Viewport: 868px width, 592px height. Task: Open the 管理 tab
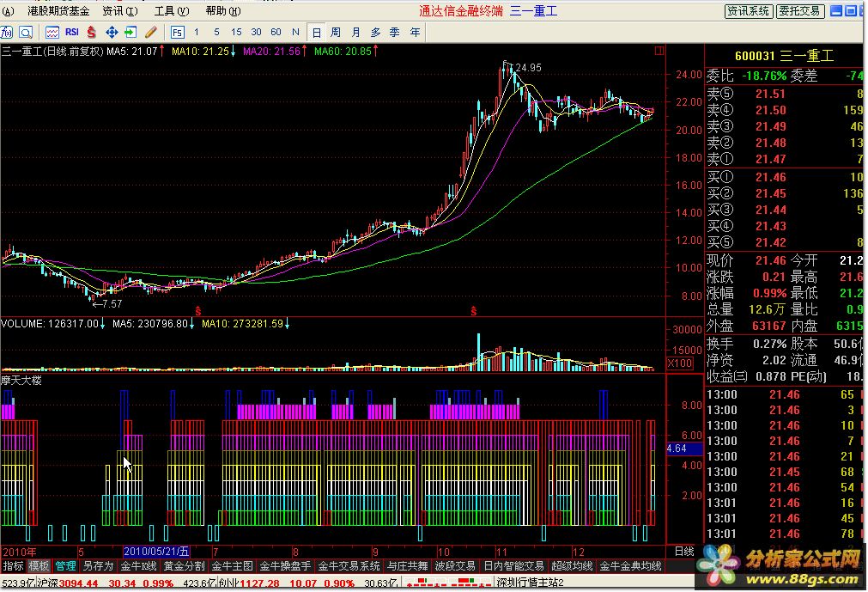[65, 566]
